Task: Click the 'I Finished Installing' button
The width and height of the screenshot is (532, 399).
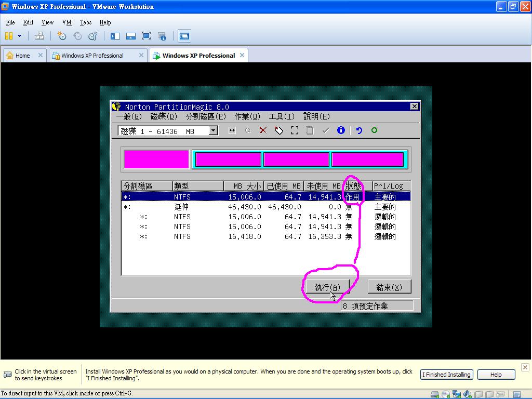Action: [x=446, y=375]
